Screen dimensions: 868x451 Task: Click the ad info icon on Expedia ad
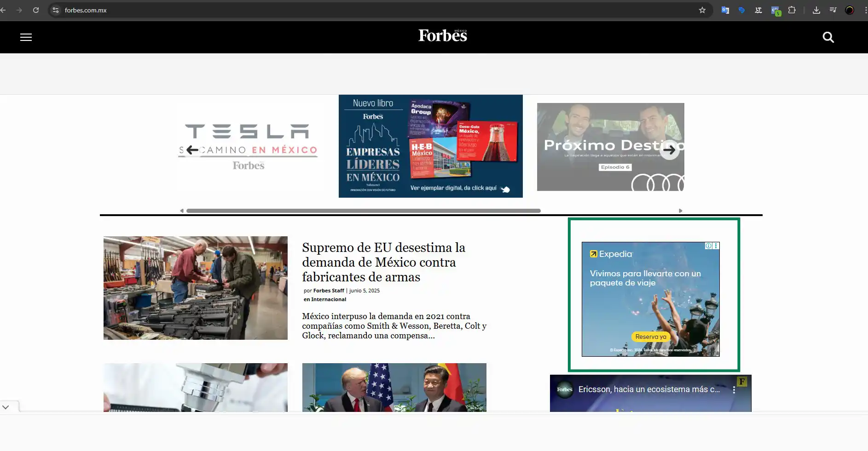click(x=709, y=246)
